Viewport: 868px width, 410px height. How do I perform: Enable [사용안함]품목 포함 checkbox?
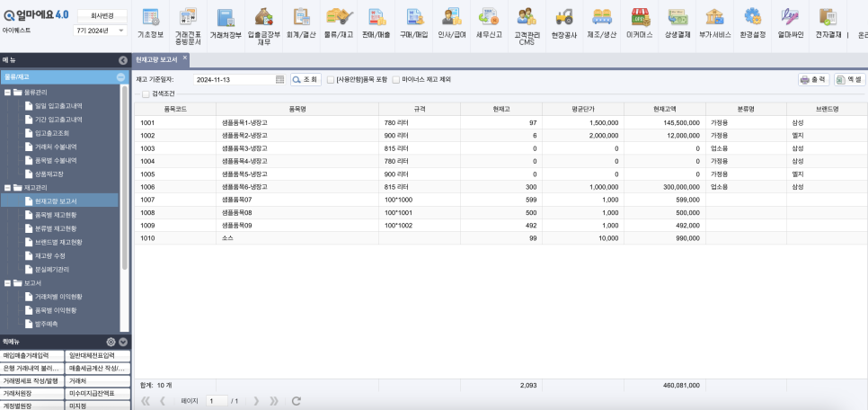point(331,80)
